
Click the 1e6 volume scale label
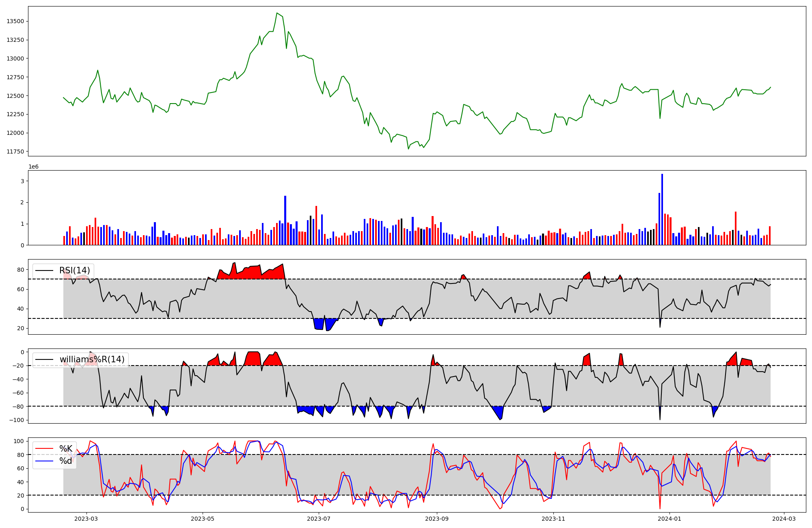pos(33,167)
